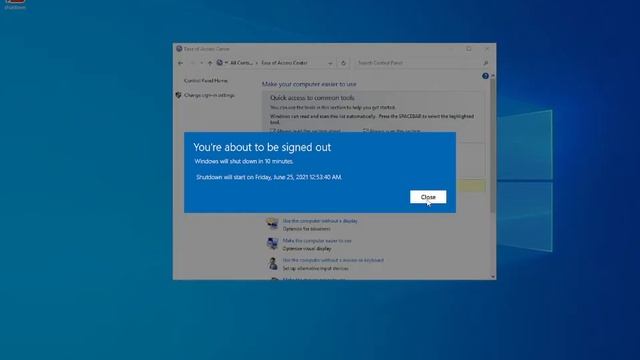Screen dimensions: 640x360
Task: Open 'Make the computer easier to see' link
Action: [317, 241]
